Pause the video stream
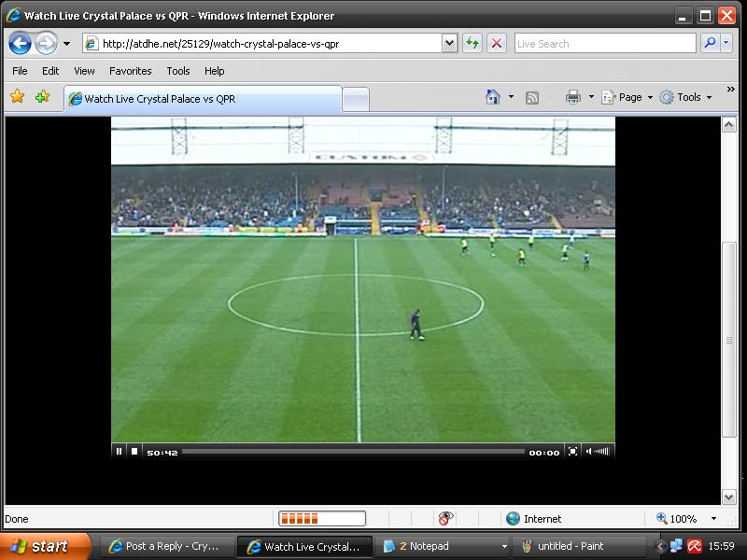 pyautogui.click(x=120, y=452)
